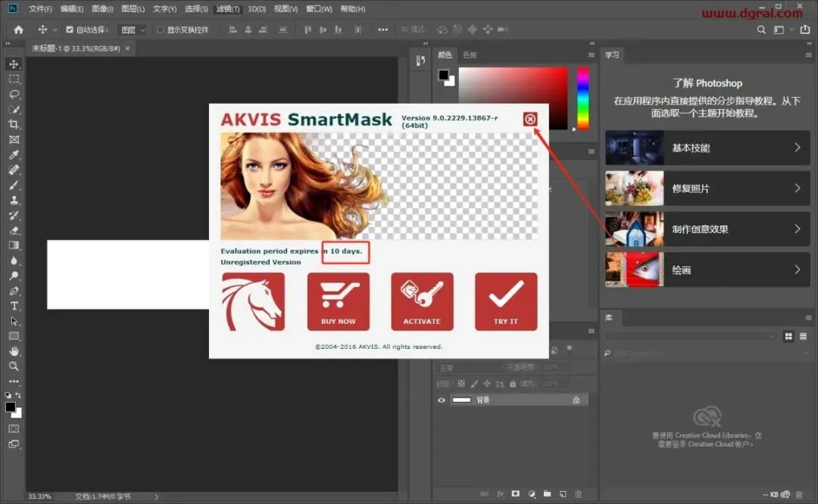Select the Gradient tool
This screenshot has height=504, width=818.
point(14,245)
